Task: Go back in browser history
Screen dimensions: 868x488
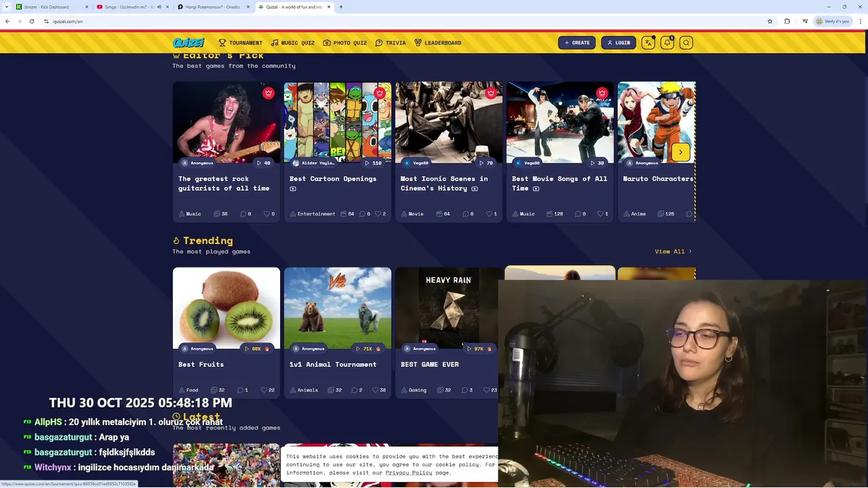Action: (x=7, y=21)
